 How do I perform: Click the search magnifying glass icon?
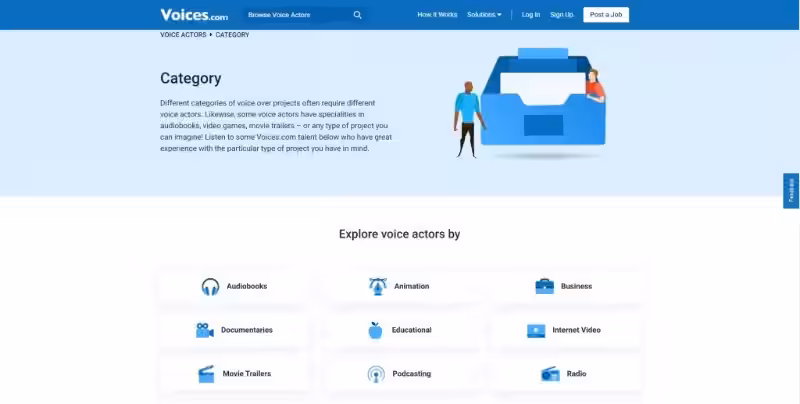pos(358,15)
